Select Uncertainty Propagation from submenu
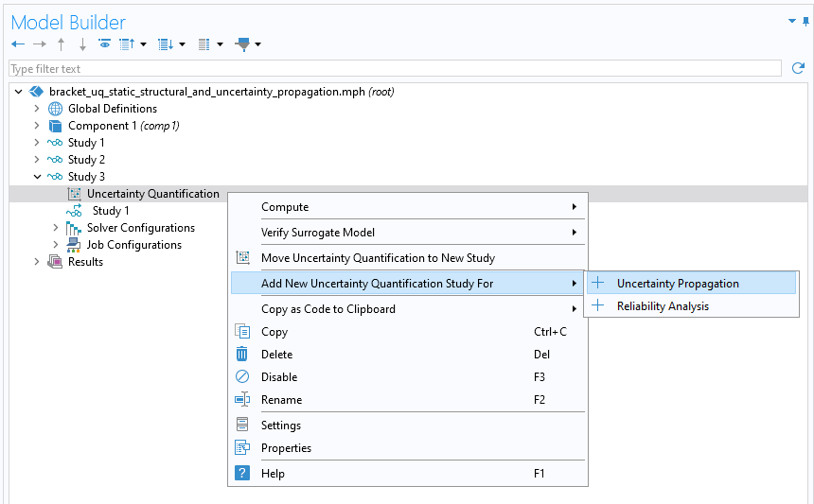This screenshot has width=814, height=504. pyautogui.click(x=678, y=284)
